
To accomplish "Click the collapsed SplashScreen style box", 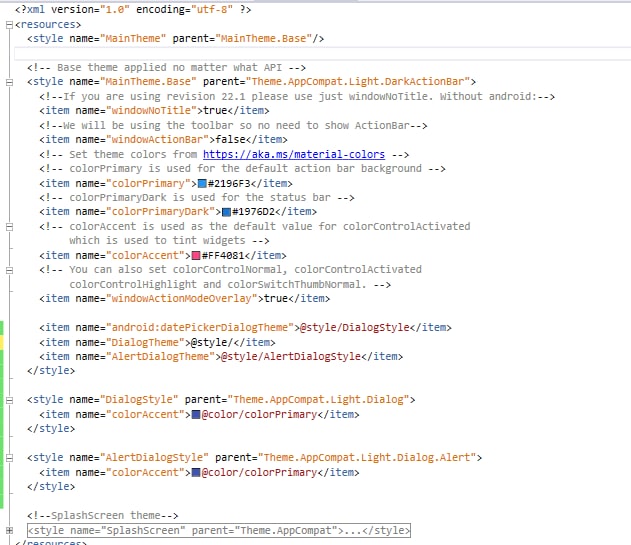I will pyautogui.click(x=219, y=531).
